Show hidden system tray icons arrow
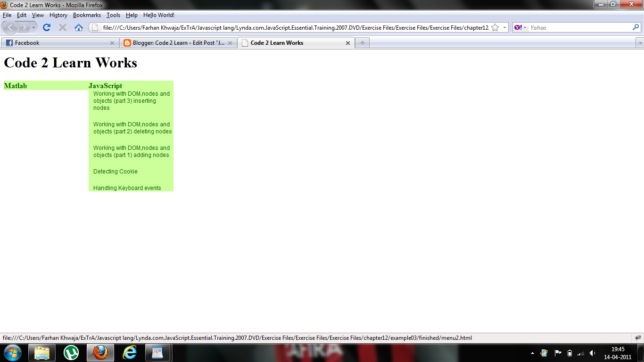The height and width of the screenshot is (362, 644). [533, 353]
